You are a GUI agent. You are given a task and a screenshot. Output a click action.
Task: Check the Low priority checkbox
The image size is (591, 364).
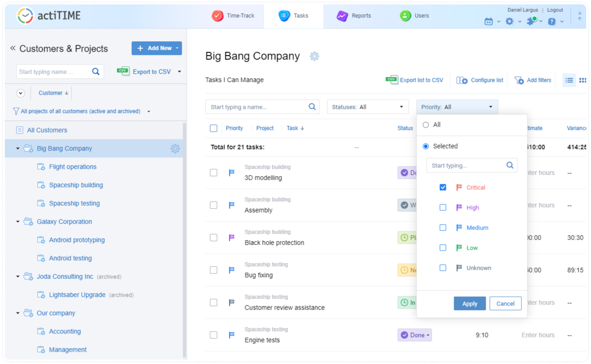click(443, 248)
